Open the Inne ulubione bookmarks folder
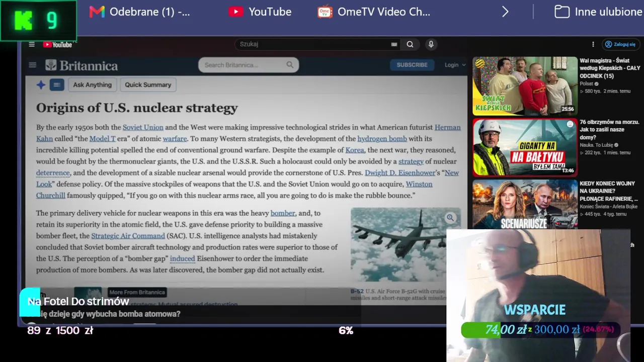This screenshot has width=644, height=362. pyautogui.click(x=598, y=12)
